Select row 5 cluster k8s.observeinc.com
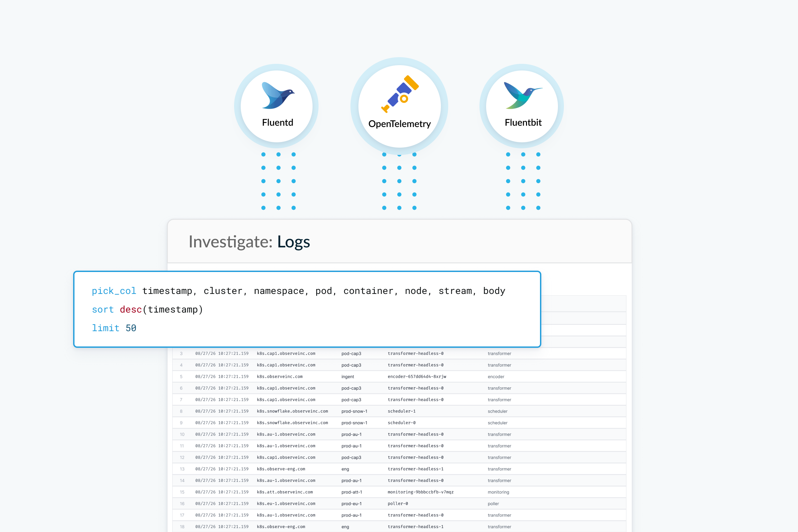The height and width of the screenshot is (532, 798). (280, 377)
